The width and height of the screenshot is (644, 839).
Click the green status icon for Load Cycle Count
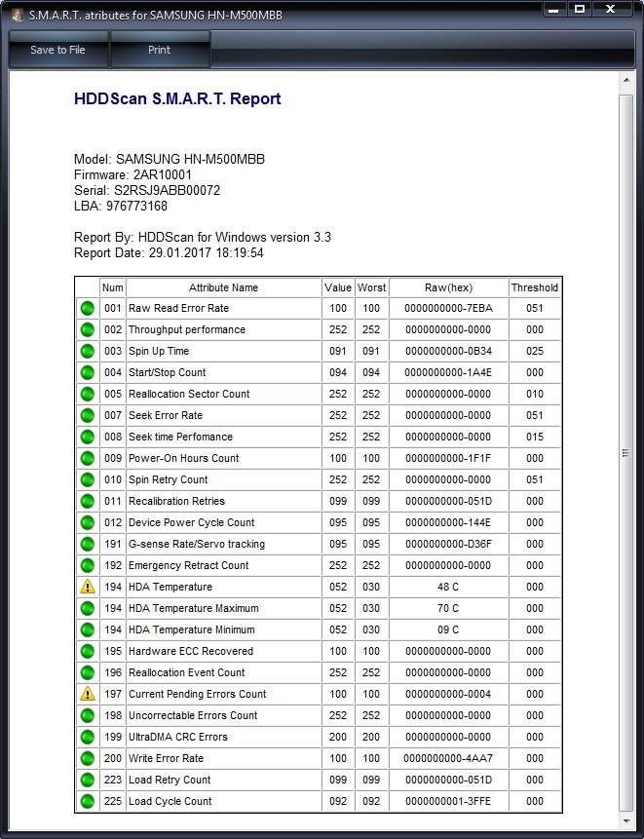[x=87, y=801]
